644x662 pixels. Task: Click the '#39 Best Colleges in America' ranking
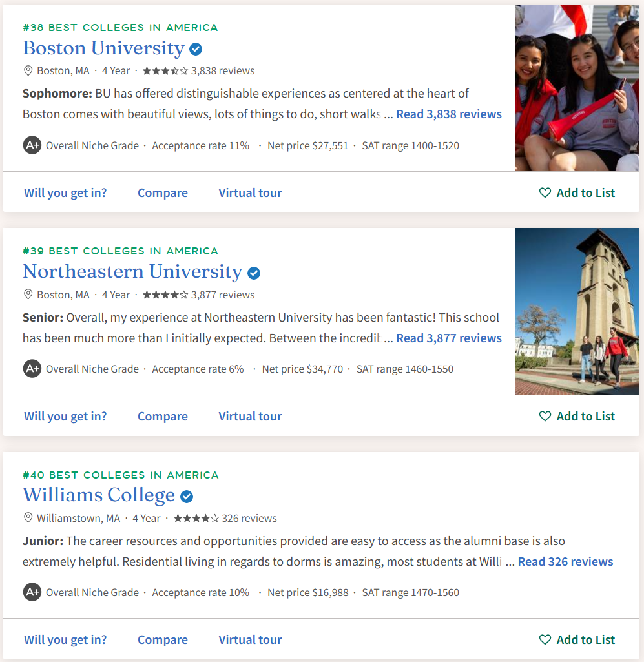pos(120,251)
